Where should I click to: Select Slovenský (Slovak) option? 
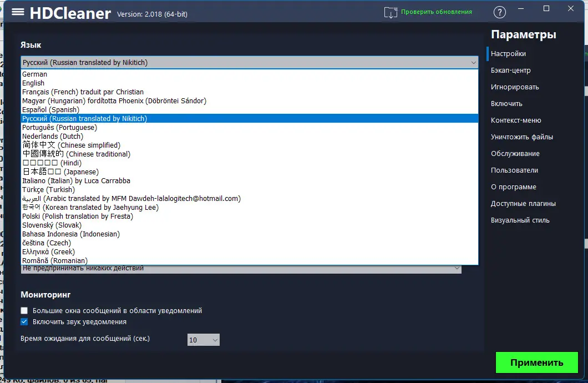pyautogui.click(x=250, y=225)
